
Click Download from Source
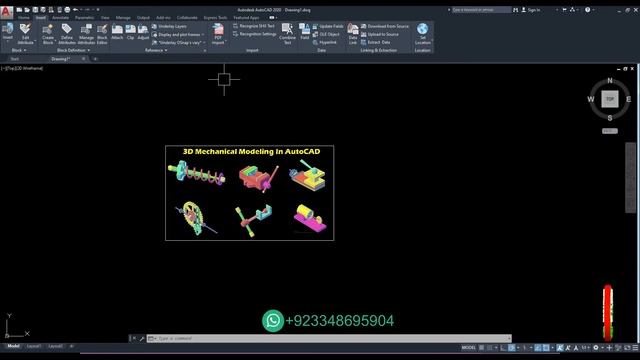tap(384, 26)
